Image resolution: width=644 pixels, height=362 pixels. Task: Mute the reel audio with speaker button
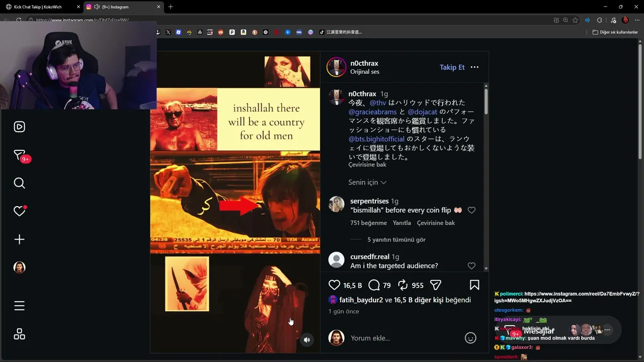[x=307, y=340]
